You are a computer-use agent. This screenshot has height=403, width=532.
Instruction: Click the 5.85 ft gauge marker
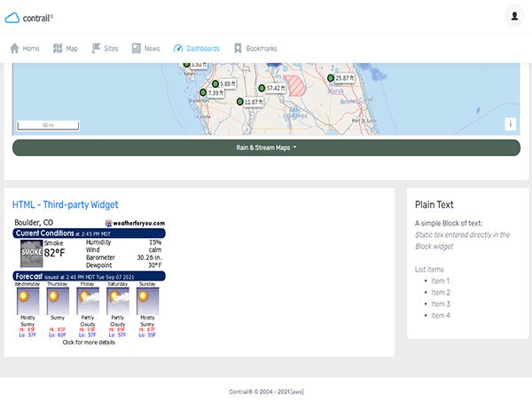pos(215,83)
